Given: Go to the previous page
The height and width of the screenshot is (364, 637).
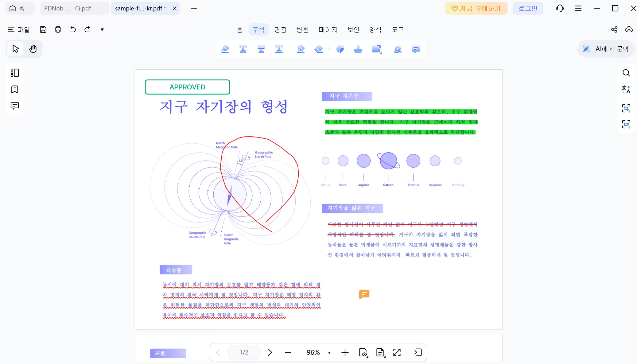Looking at the screenshot, I should click(x=218, y=352).
